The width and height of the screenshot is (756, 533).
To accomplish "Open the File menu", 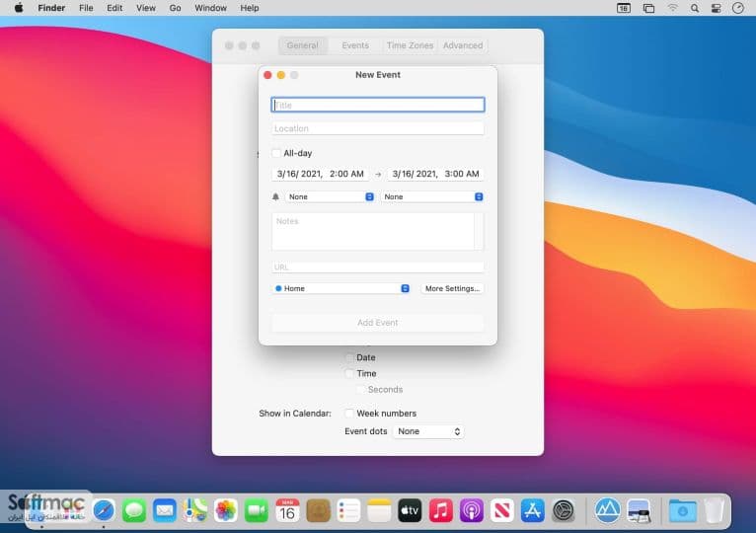I will click(86, 8).
